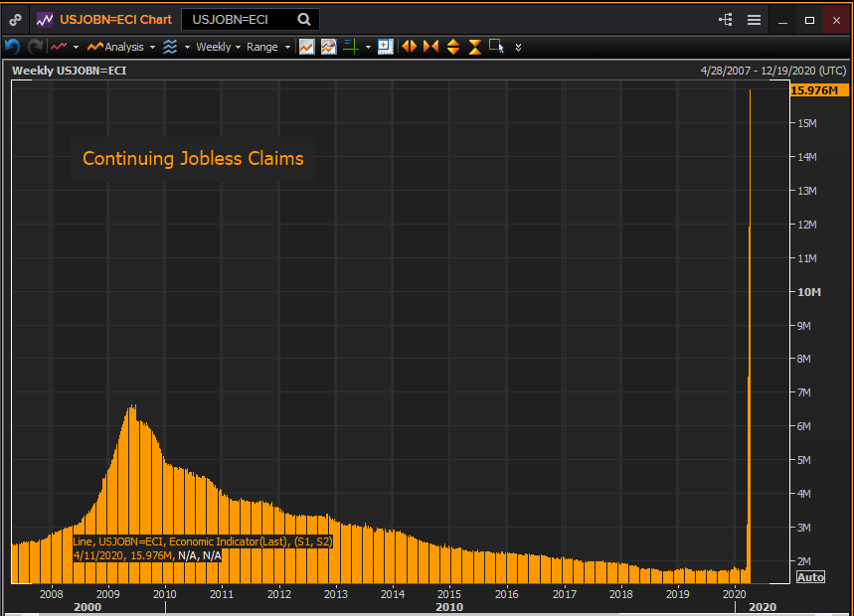Open the Weekly interval dropdown
Screen dimensions: 854x616
[218, 47]
